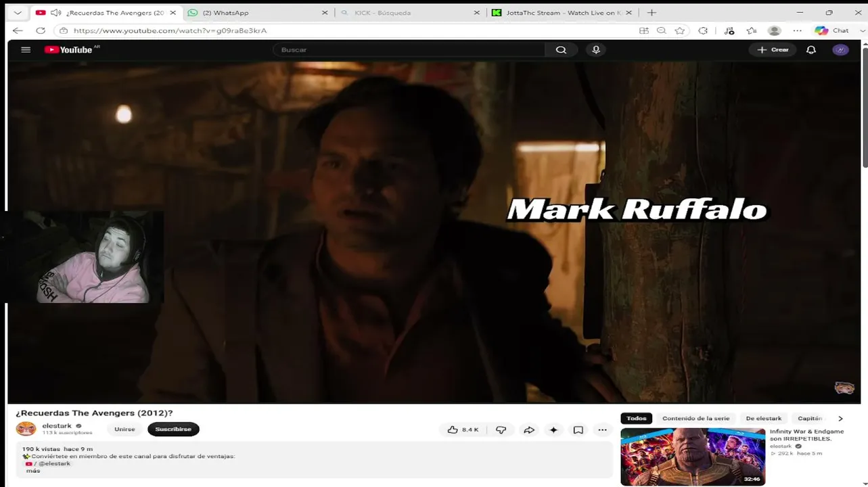Click the elestark channel avatar
The height and width of the screenshot is (487, 868).
pos(26,429)
